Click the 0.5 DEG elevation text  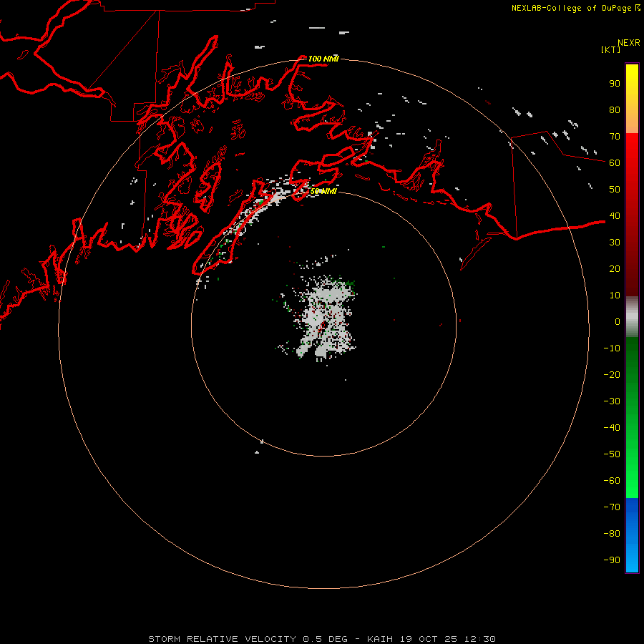[326, 639]
